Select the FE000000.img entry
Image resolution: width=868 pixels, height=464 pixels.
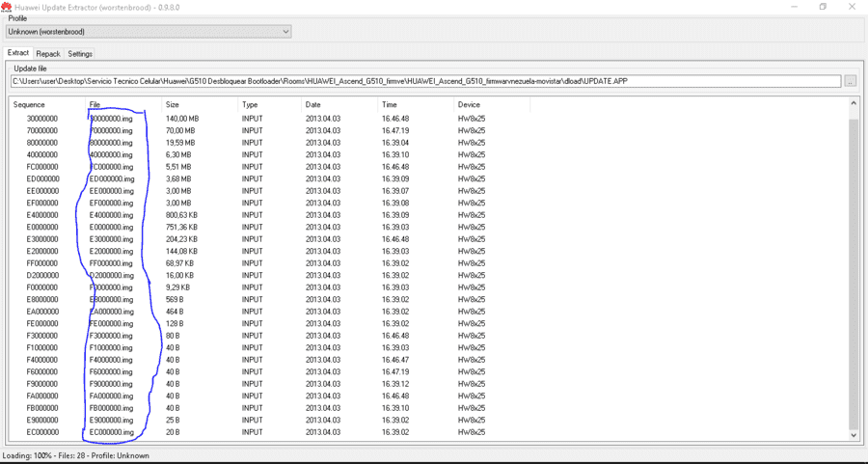111,324
